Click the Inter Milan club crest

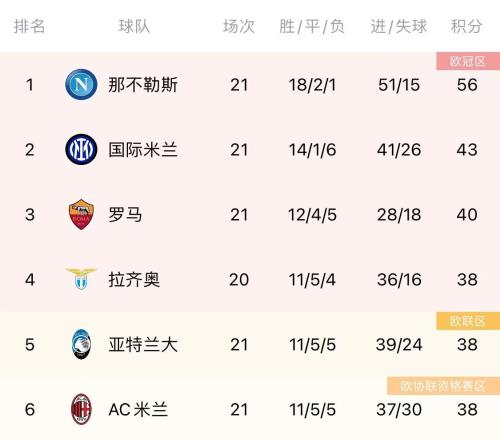[81, 149]
